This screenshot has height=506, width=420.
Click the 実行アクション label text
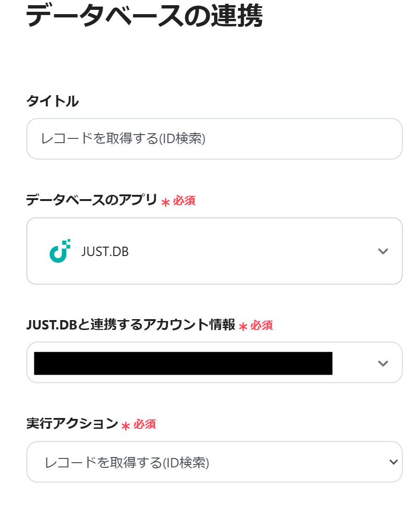tap(72, 424)
